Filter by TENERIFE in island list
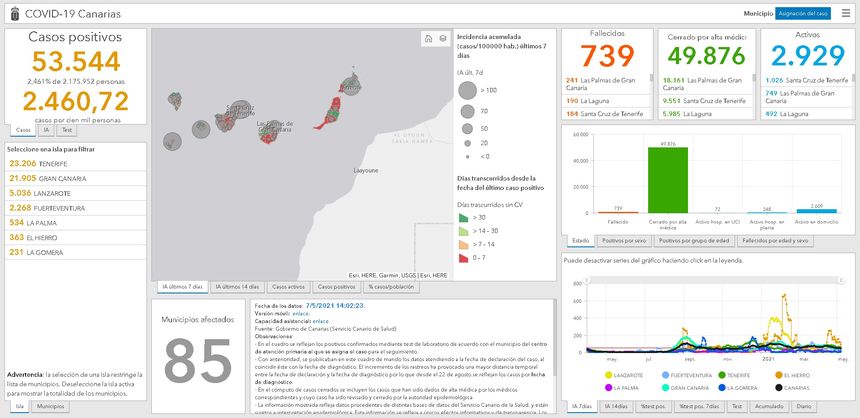860x418 pixels. pyautogui.click(x=40, y=163)
